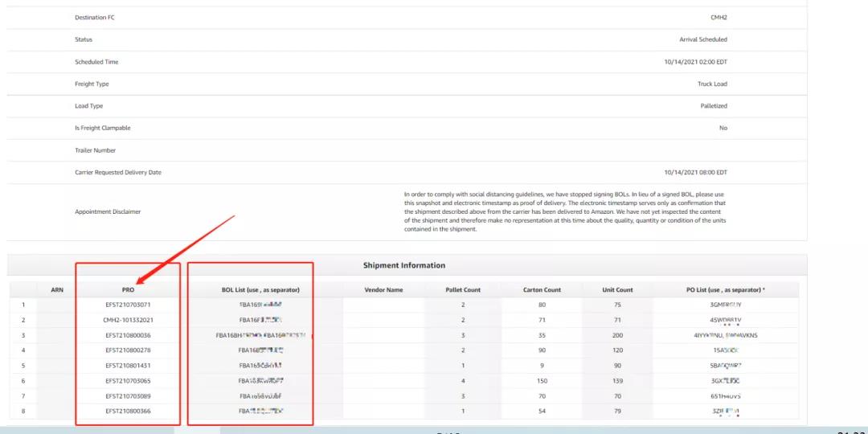868x434 pixels.
Task: Select PRO number EFST210800036
Action: [128, 335]
